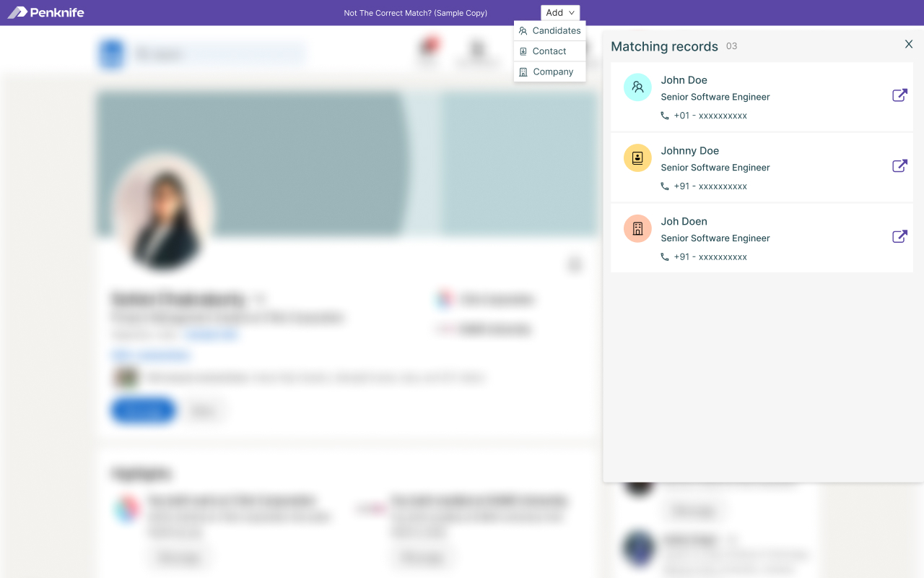Viewport: 924px width, 578px height.
Task: Click John Doe candidate avatar icon
Action: 637,87
